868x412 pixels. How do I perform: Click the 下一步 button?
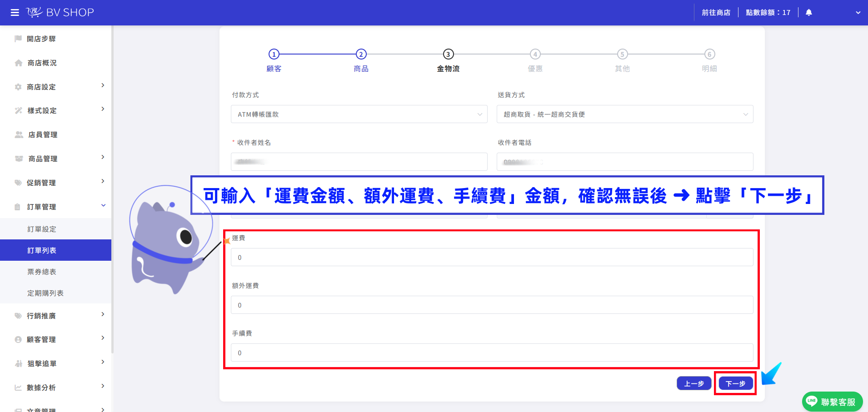735,383
